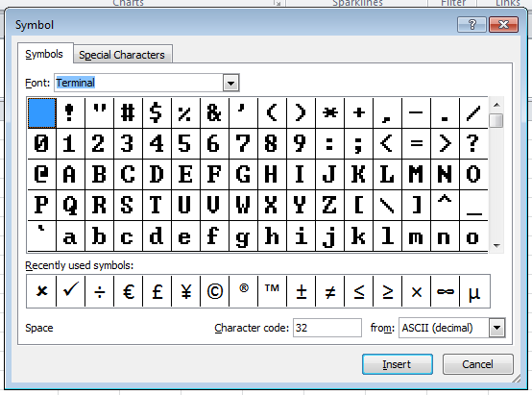The width and height of the screenshot is (532, 395).
Task: Pick the asterisk symbol in the grid
Action: click(x=329, y=113)
